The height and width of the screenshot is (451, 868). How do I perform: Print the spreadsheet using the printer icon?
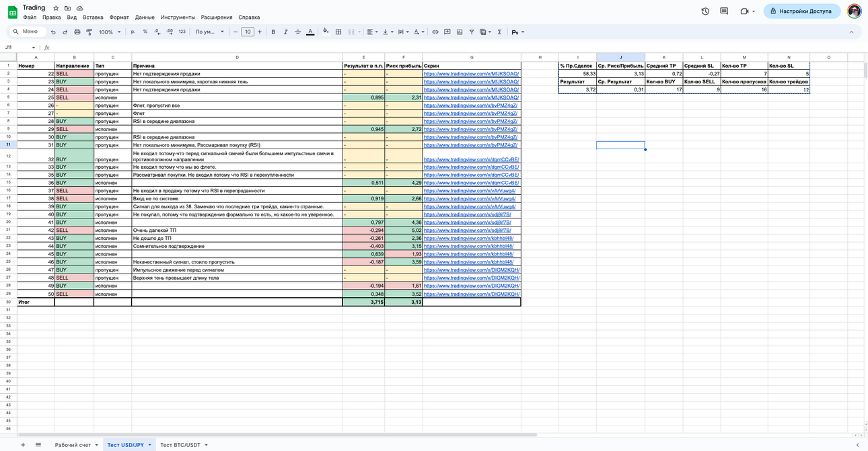[x=77, y=32]
